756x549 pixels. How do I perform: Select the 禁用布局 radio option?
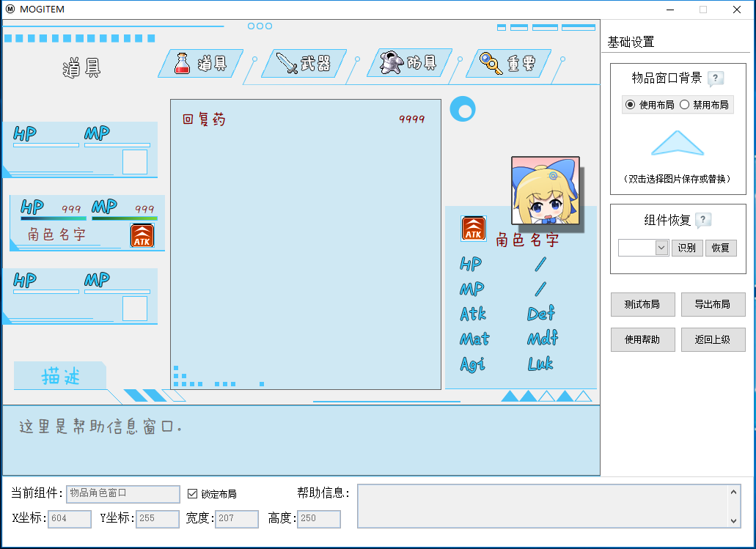point(704,105)
